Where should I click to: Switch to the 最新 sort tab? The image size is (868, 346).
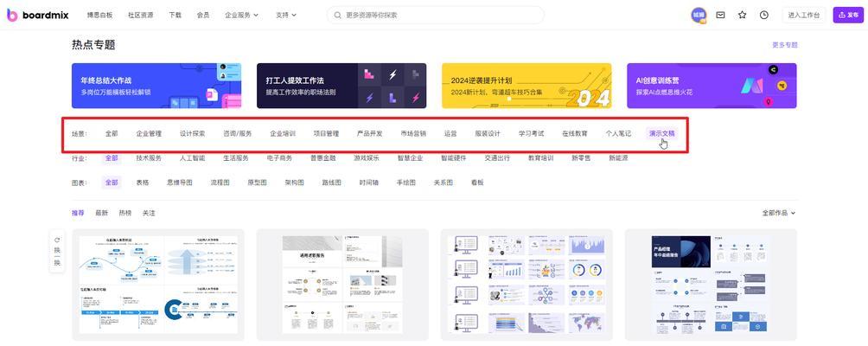[102, 213]
